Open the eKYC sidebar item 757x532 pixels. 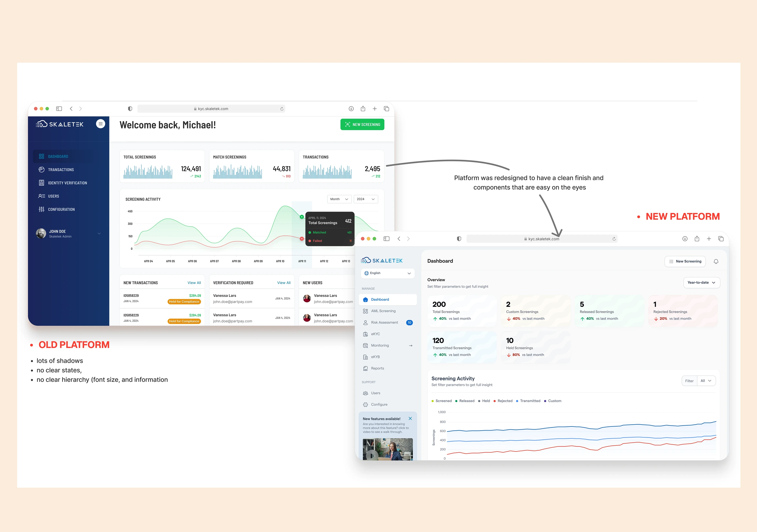coord(375,334)
